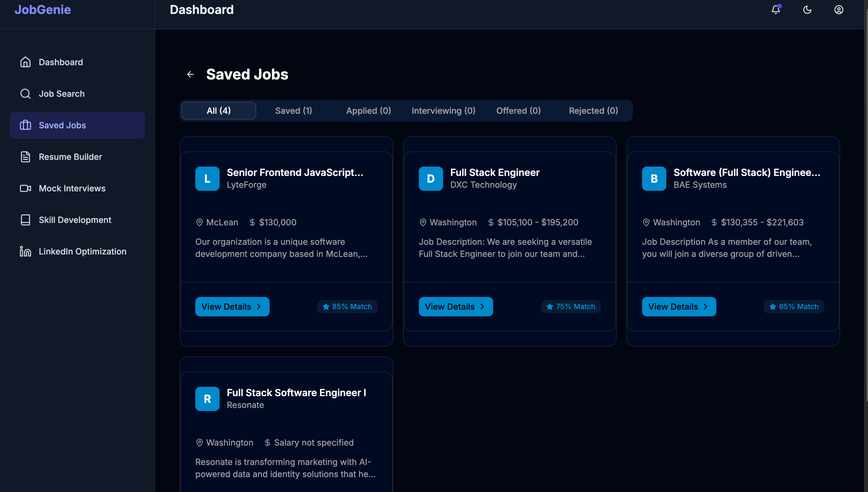Click the 85% Match badge on LyteForge card
The height and width of the screenshot is (492, 868).
pyautogui.click(x=347, y=306)
